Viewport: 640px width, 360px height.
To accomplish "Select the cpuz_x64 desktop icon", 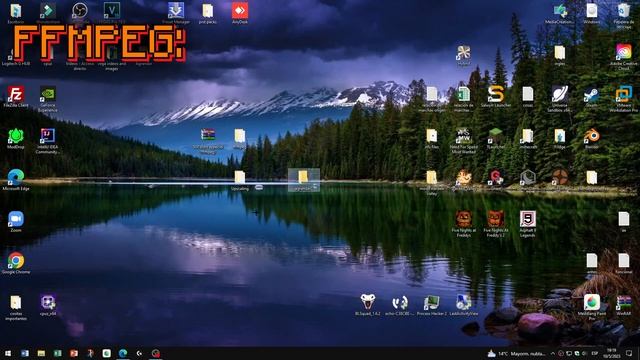I will (48, 305).
